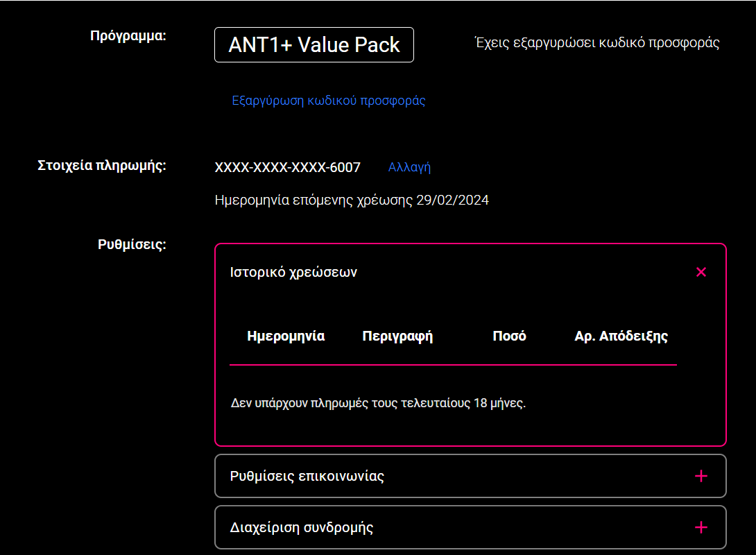
Task: Open the Διαχείριση συνδρομής section title
Action: click(301, 527)
